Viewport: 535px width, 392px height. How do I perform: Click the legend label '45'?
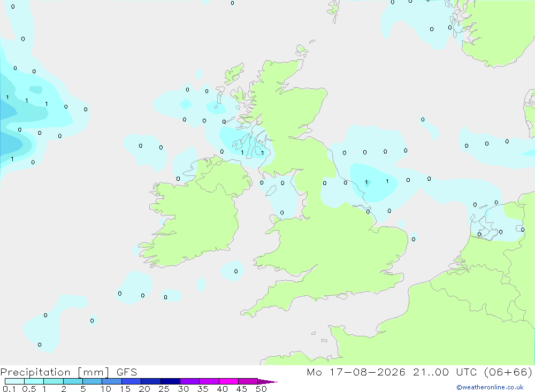coord(242,389)
